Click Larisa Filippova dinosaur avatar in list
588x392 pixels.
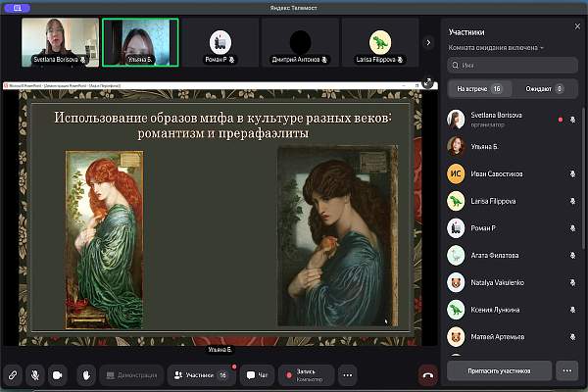pos(456,201)
